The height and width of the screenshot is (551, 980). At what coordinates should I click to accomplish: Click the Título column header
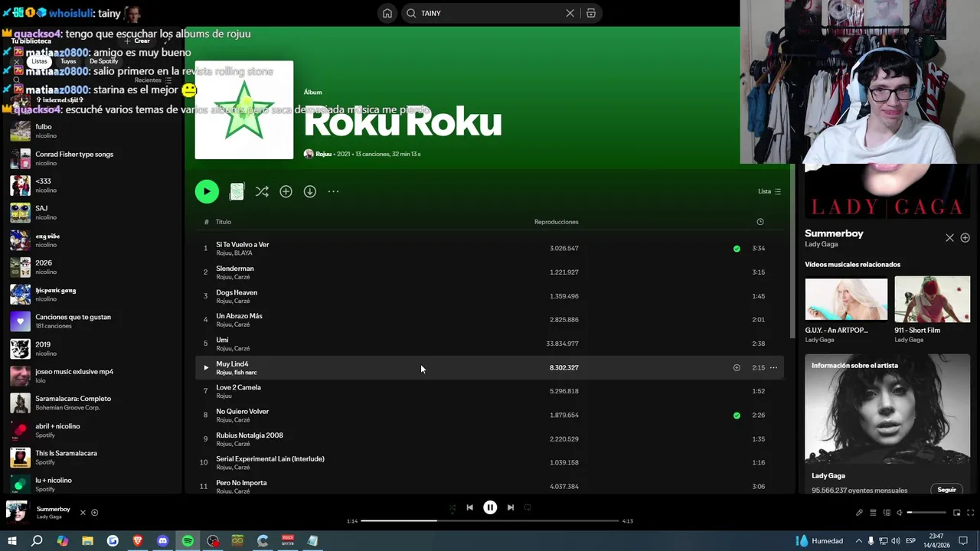pos(223,222)
